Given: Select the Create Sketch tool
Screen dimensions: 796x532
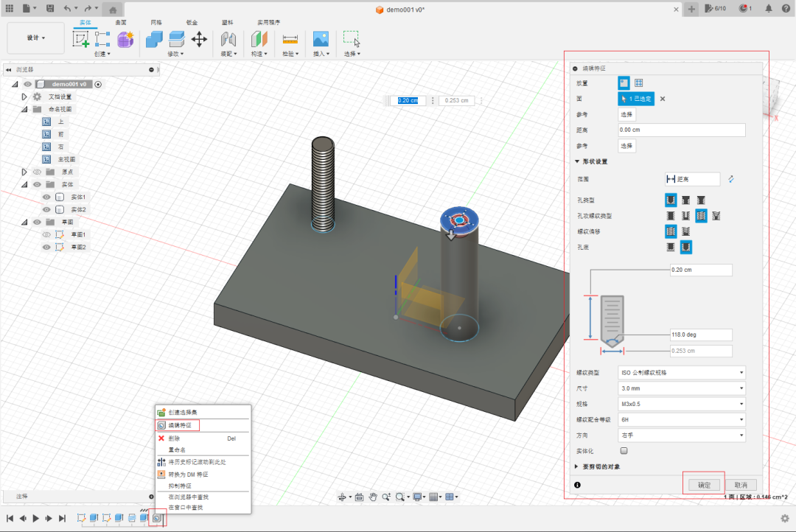Looking at the screenshot, I should 81,39.
